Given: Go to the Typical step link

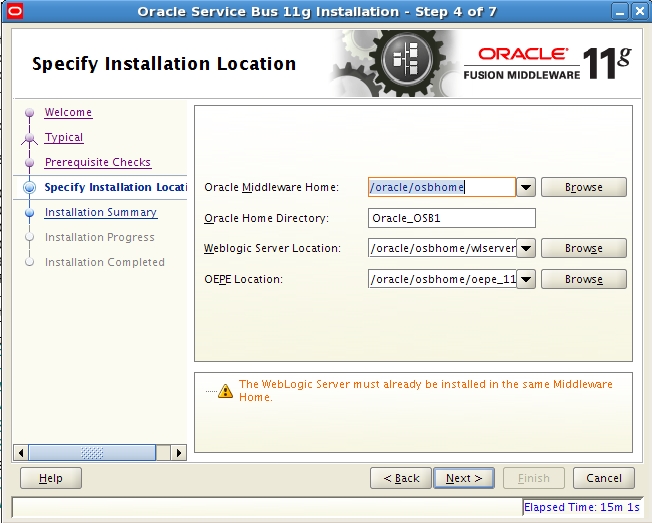Looking at the screenshot, I should [x=64, y=137].
